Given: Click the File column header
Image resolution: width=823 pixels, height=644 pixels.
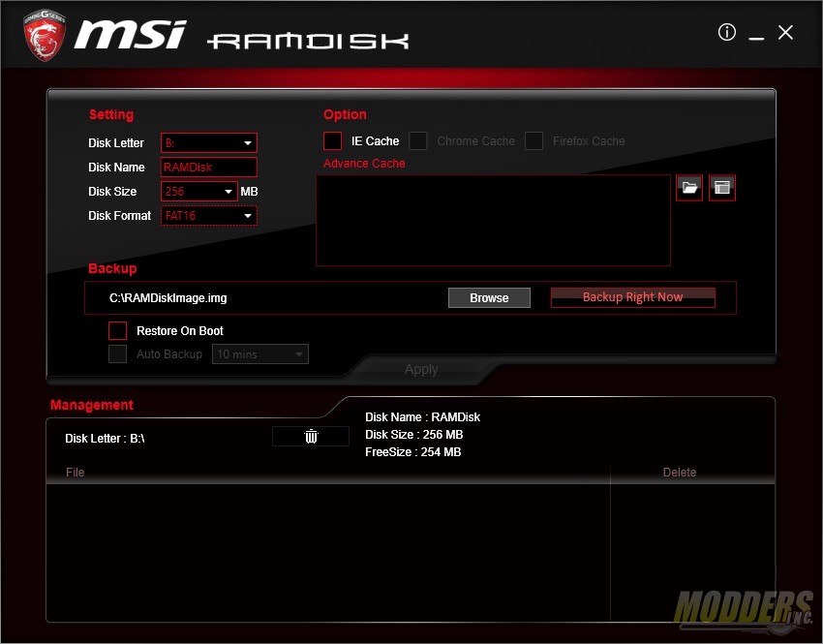Looking at the screenshot, I should pyautogui.click(x=76, y=473).
